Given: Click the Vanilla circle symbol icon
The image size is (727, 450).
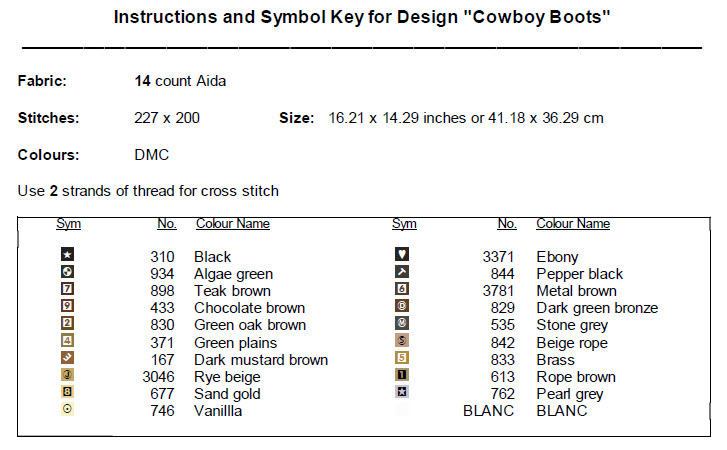Looking at the screenshot, I should tap(68, 410).
